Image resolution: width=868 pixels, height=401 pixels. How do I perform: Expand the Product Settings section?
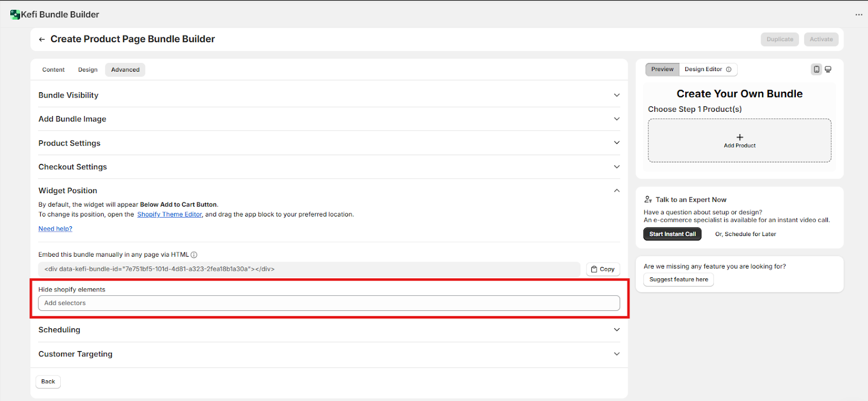616,143
